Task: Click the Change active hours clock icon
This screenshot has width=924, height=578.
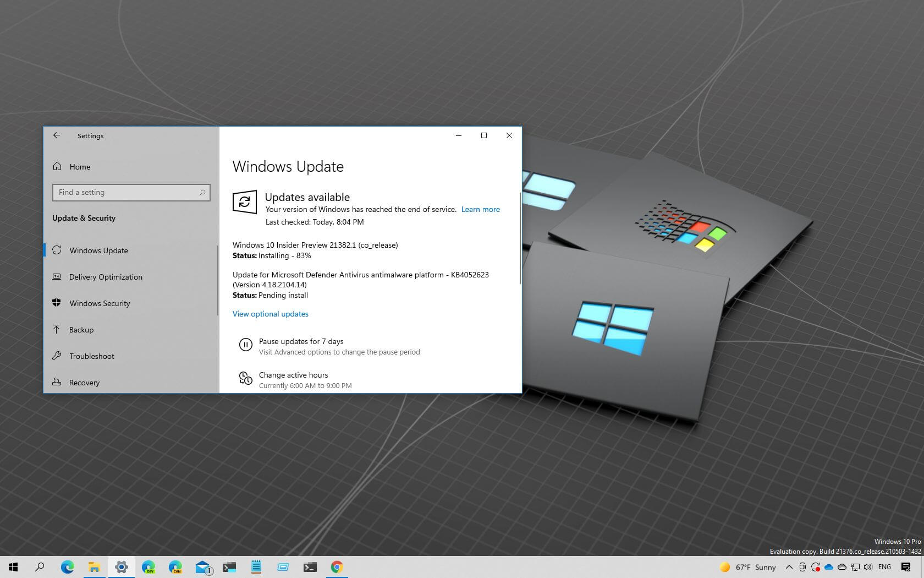Action: click(x=245, y=378)
